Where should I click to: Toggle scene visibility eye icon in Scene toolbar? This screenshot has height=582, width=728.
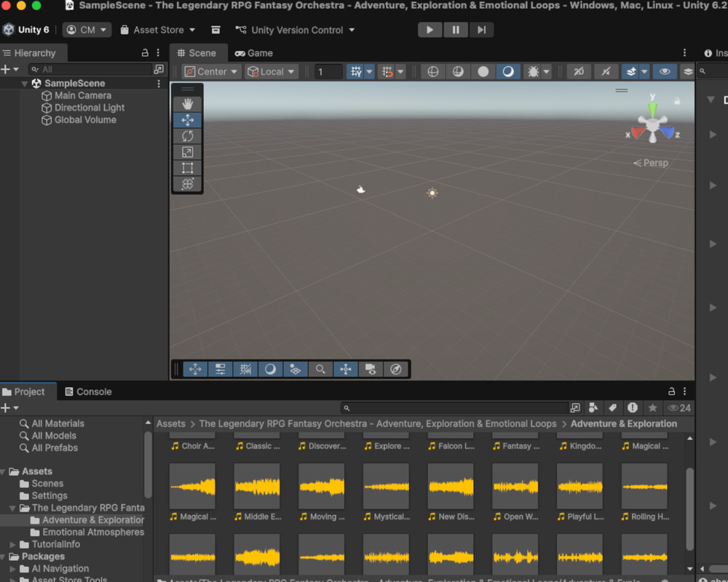664,71
